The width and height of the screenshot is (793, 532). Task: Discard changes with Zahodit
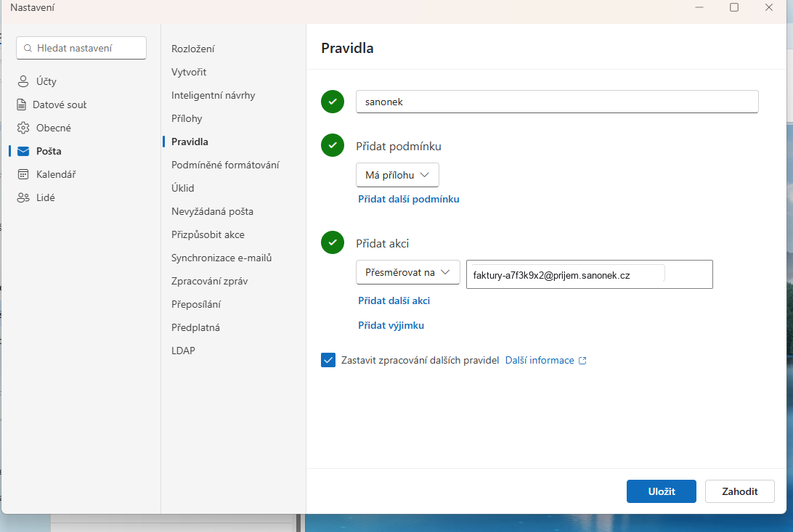740,491
